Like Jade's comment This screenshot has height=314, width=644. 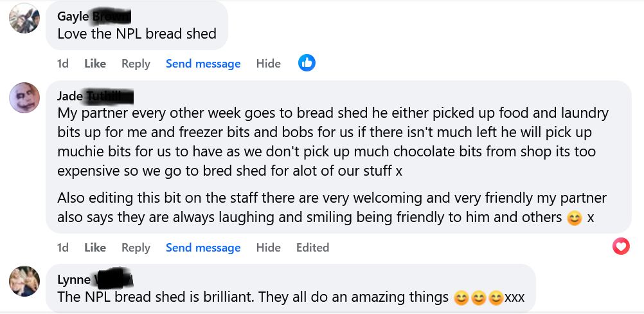tap(95, 248)
